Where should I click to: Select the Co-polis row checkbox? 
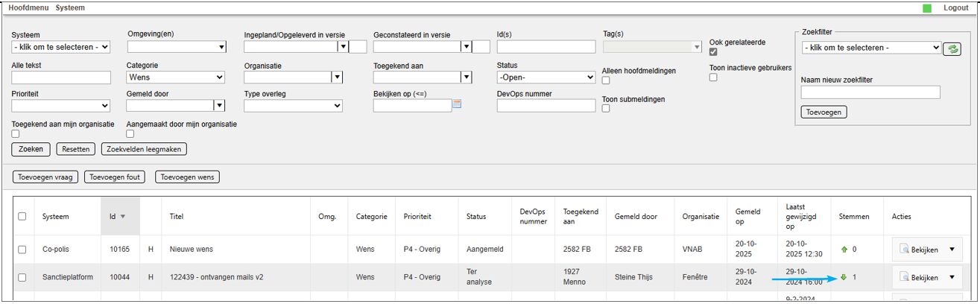pyautogui.click(x=22, y=249)
